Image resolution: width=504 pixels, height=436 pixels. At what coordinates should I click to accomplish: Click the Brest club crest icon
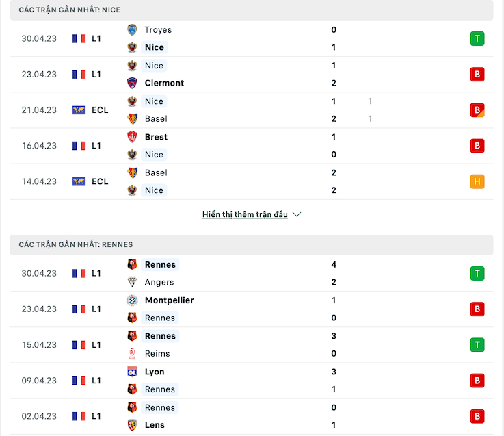(132, 137)
